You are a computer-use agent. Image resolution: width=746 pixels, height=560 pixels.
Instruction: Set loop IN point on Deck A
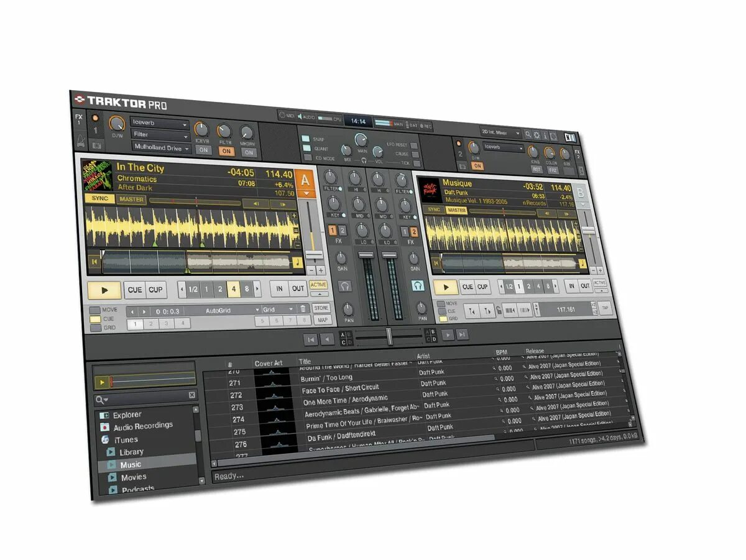(x=280, y=288)
